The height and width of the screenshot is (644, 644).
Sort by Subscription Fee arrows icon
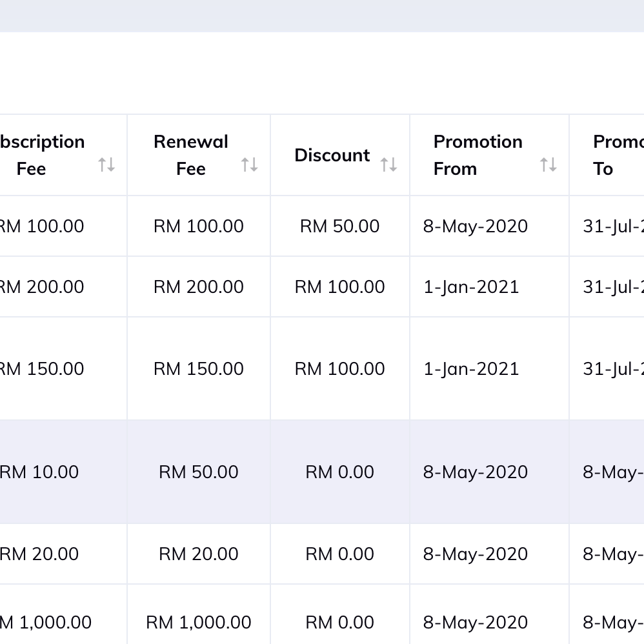pos(106,165)
